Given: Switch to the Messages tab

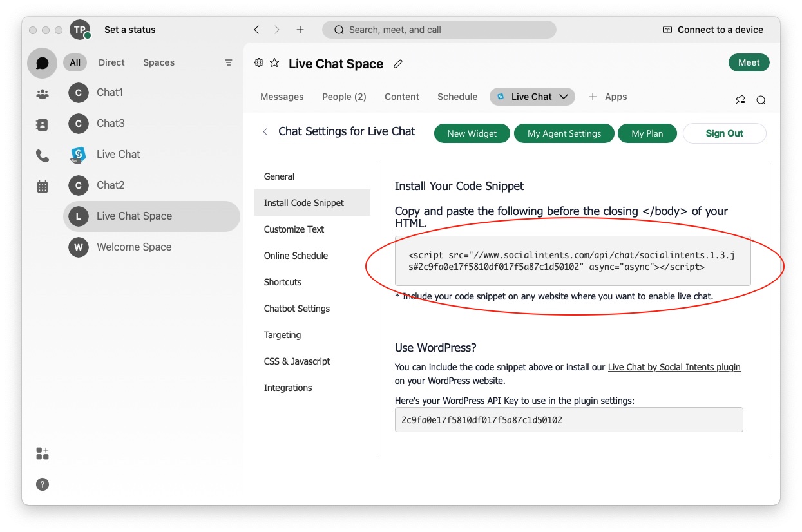Looking at the screenshot, I should coord(282,97).
